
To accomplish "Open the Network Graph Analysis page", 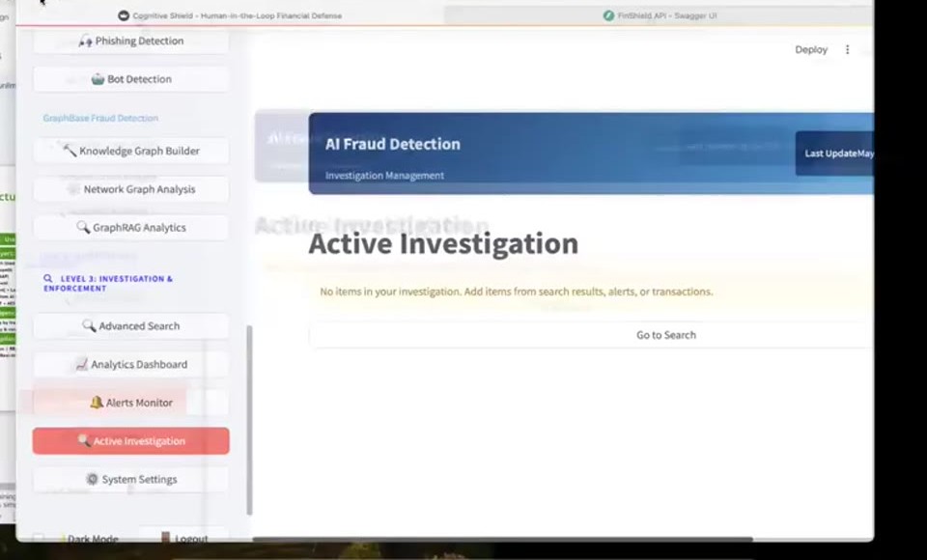I will pos(131,189).
